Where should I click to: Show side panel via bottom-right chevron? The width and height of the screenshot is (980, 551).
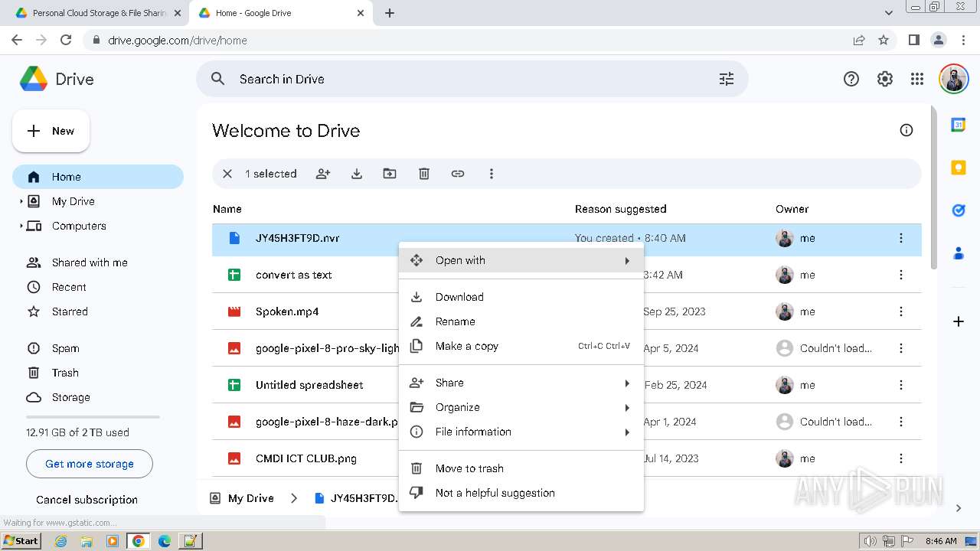coord(959,507)
